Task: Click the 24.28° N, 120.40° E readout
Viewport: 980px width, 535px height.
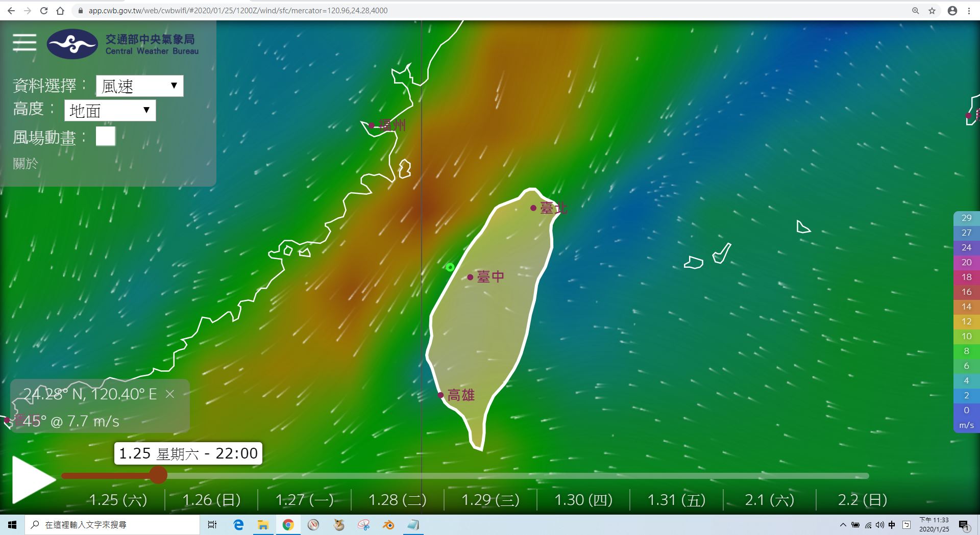Action: [90, 394]
